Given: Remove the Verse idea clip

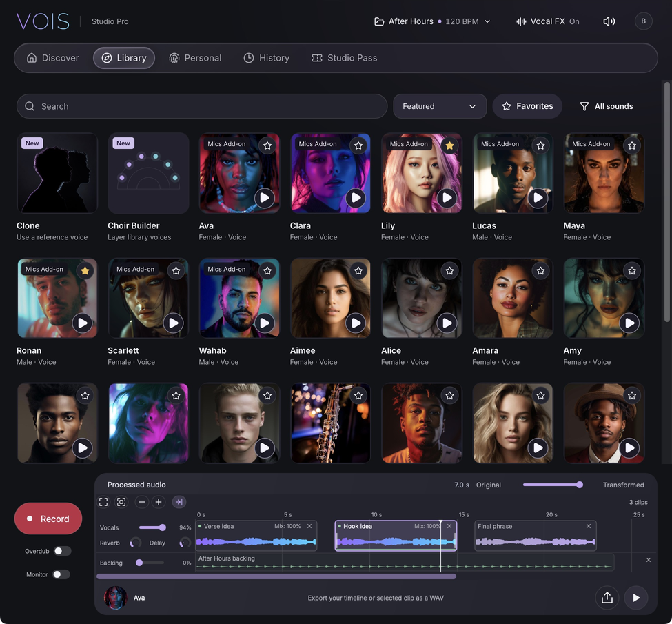Looking at the screenshot, I should 309,526.
